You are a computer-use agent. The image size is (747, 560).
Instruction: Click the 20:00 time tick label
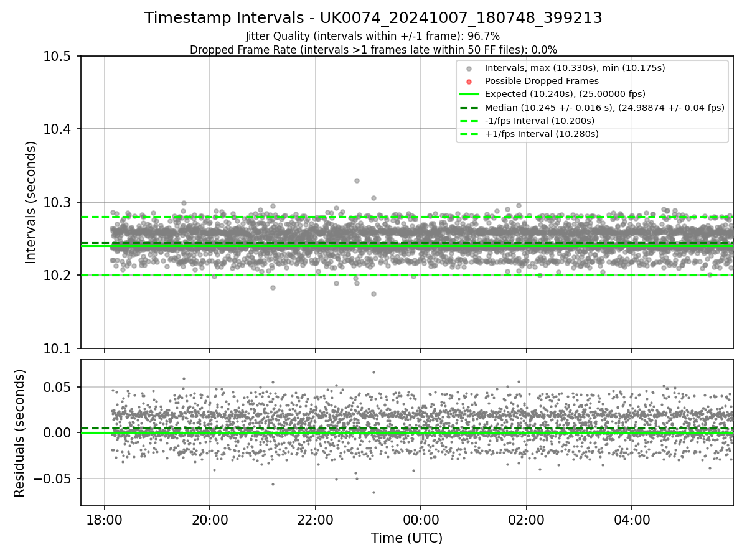tap(210, 519)
